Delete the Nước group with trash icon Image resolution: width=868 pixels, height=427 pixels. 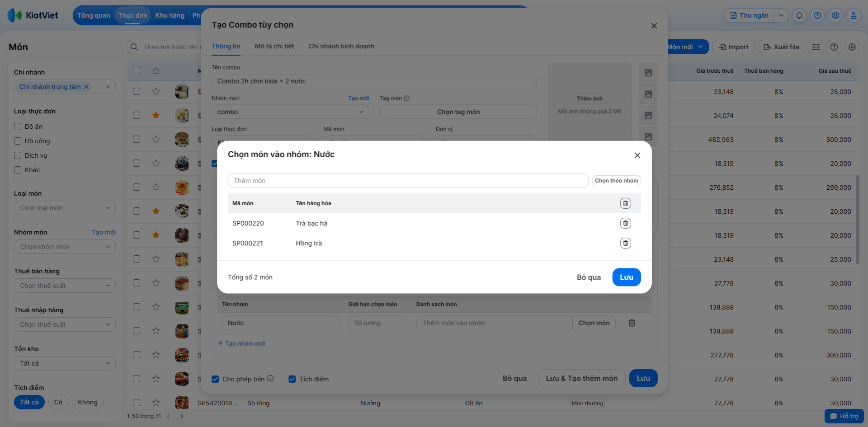(x=632, y=323)
